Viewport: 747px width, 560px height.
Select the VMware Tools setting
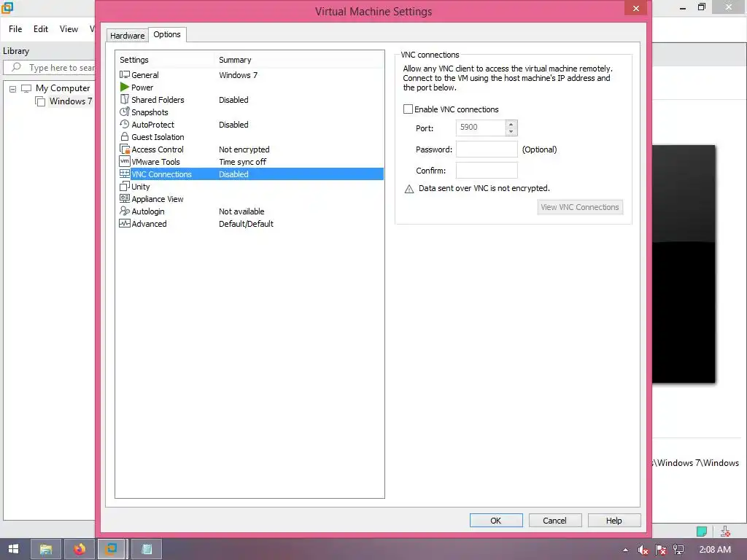(251, 161)
